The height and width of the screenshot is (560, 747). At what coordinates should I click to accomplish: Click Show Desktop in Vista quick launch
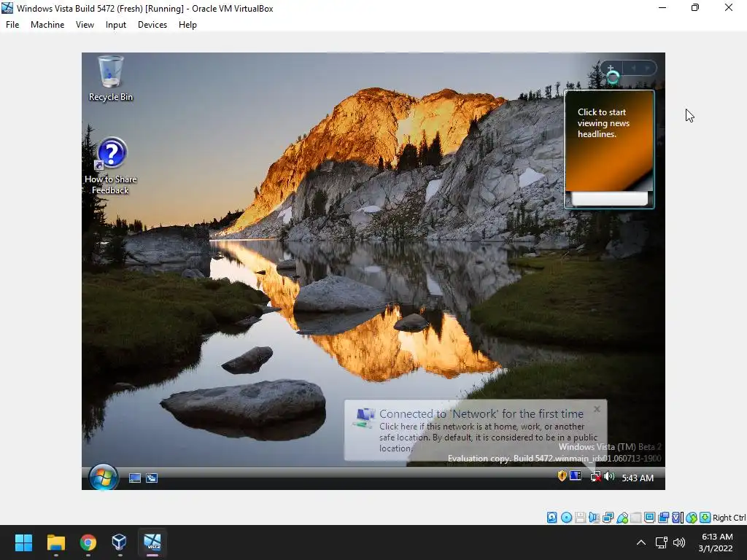click(x=135, y=478)
